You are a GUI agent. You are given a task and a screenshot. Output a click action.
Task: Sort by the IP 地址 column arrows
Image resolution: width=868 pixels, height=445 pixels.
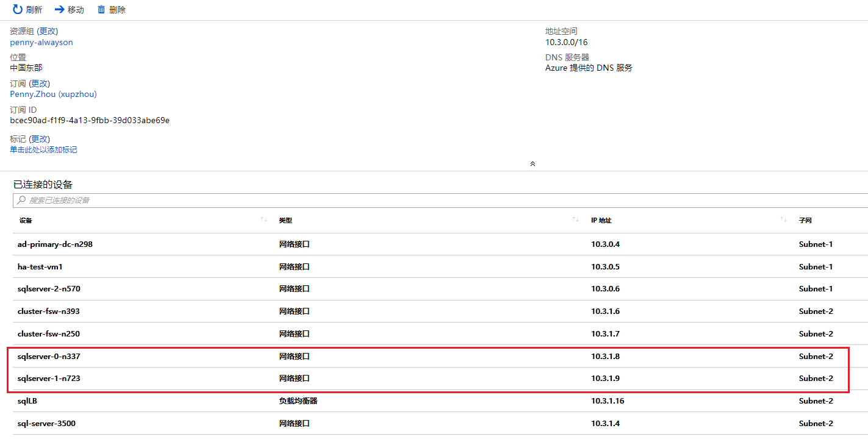point(783,219)
